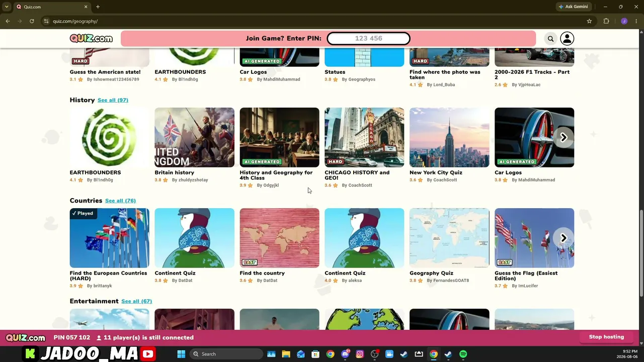Click the YouTube icon in the bottom overlay

[148, 354]
